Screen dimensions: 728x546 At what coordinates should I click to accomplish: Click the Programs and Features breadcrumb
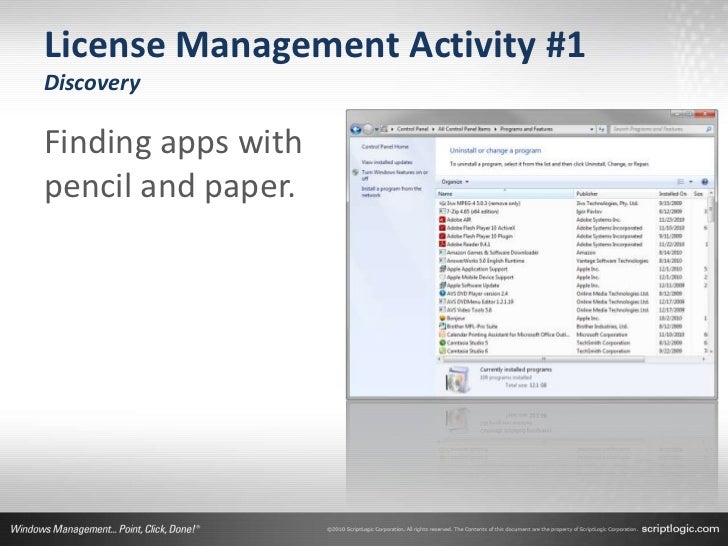click(x=526, y=129)
